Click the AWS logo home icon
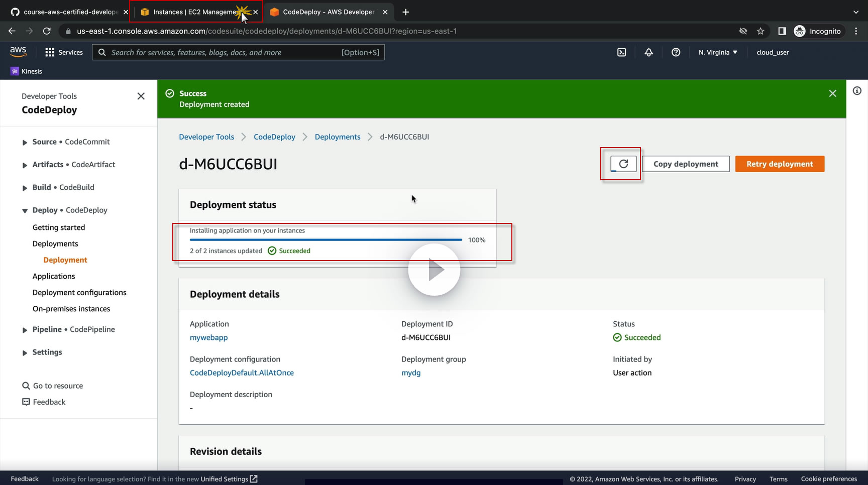The width and height of the screenshot is (868, 485). [18, 52]
